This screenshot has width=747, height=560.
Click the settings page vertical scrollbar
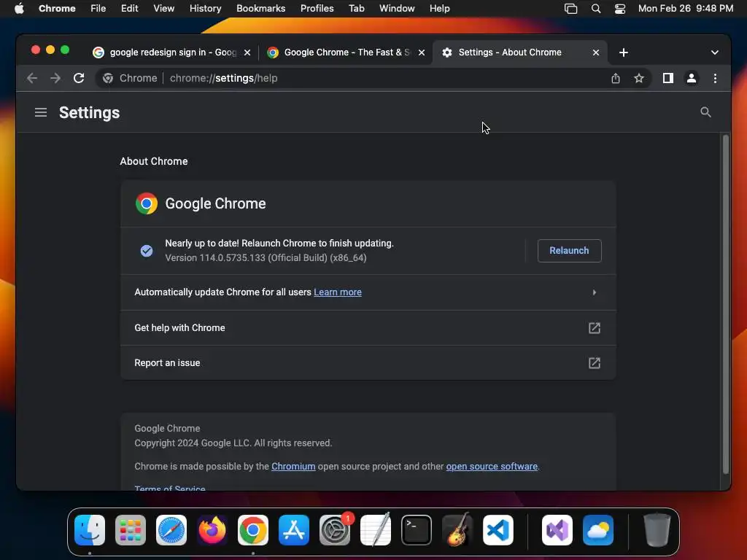[726, 305]
